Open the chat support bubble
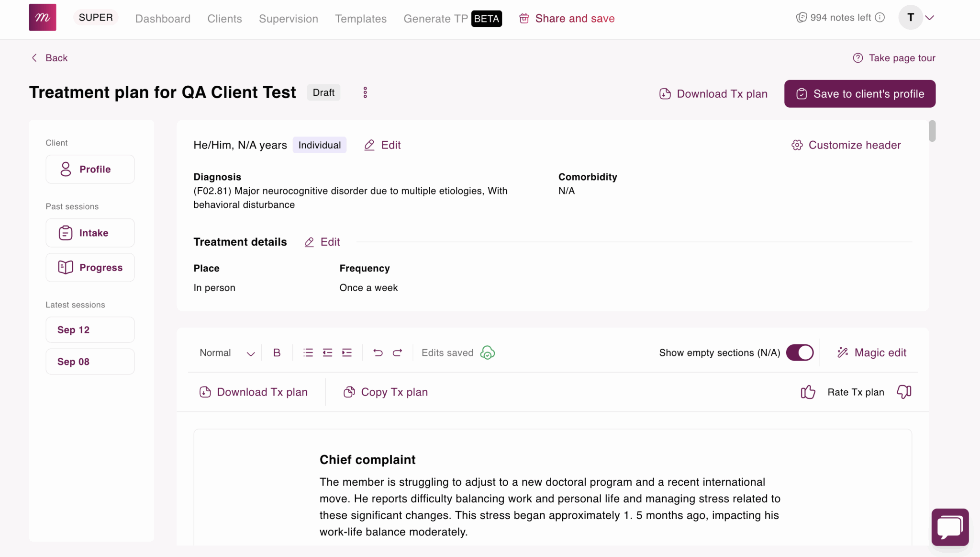Screen dimensions: 980x557 pyautogui.click(x=949, y=527)
